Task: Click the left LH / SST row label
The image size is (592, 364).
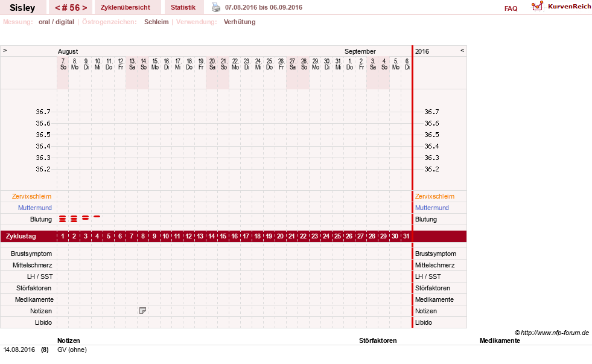Action: (x=40, y=277)
